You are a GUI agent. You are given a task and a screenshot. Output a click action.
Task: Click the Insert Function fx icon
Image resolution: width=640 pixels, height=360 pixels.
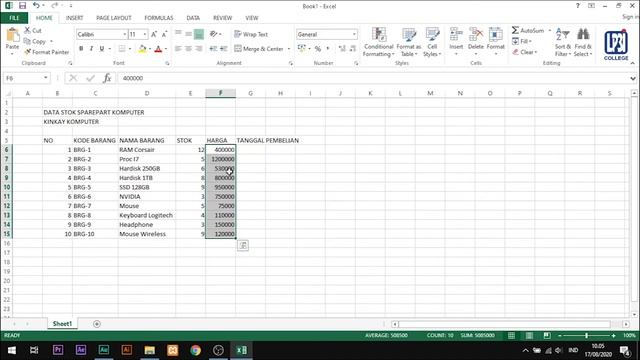pos(107,78)
